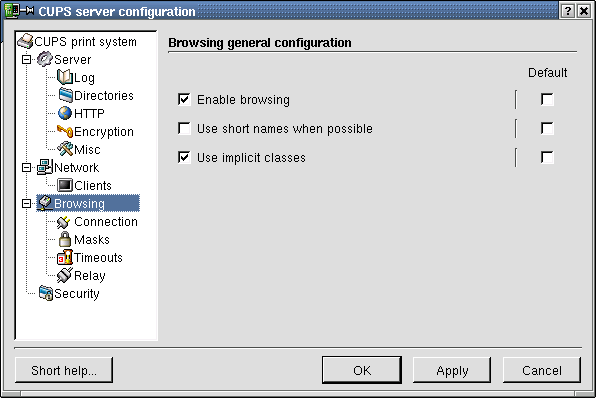Select the Security tree item
596x398 pixels.
(x=69, y=293)
